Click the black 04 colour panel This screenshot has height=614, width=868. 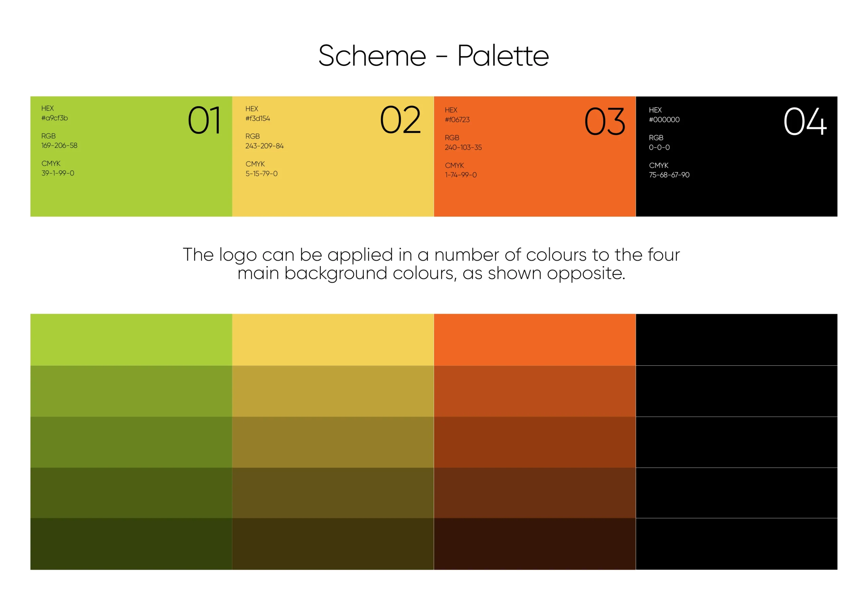(736, 156)
